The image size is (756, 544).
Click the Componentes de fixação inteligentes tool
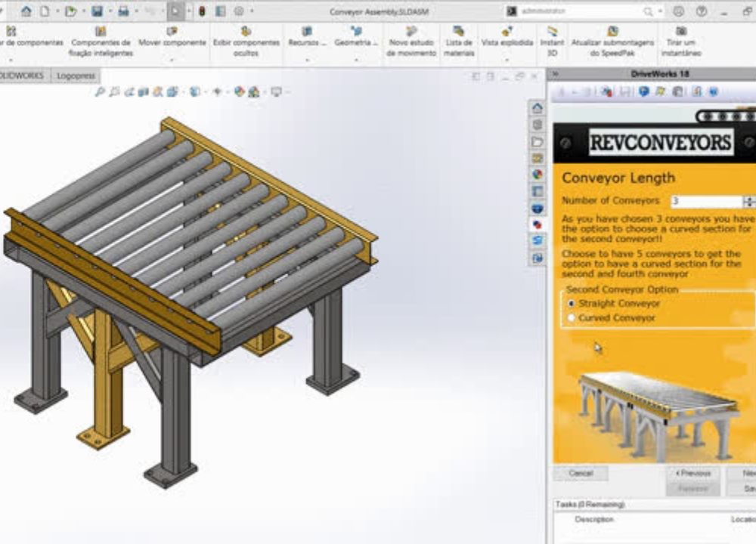tap(101, 42)
